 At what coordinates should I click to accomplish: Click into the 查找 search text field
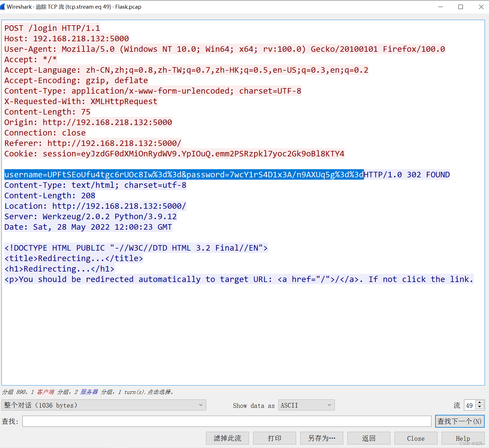(x=227, y=421)
